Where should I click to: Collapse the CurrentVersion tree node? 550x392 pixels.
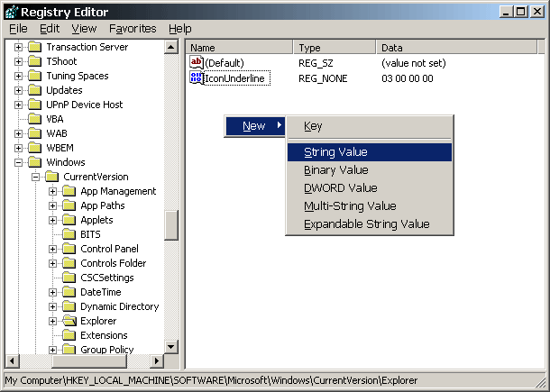[36, 177]
